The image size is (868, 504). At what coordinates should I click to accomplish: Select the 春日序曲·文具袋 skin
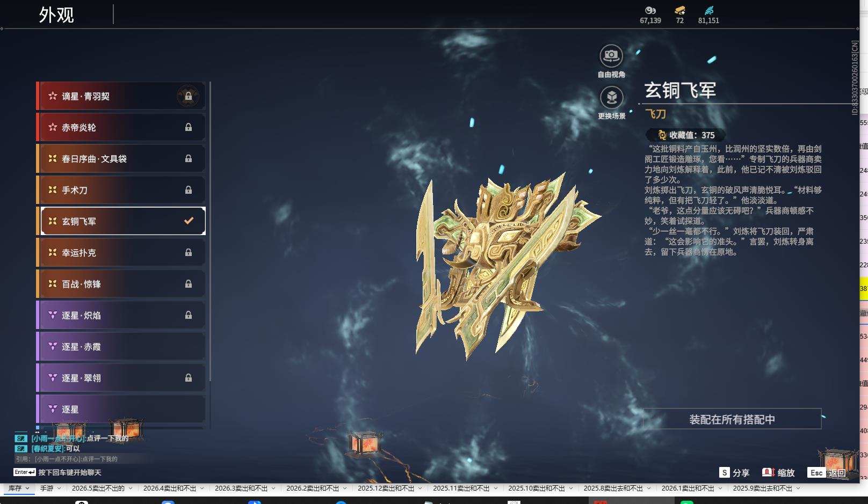pos(121,159)
